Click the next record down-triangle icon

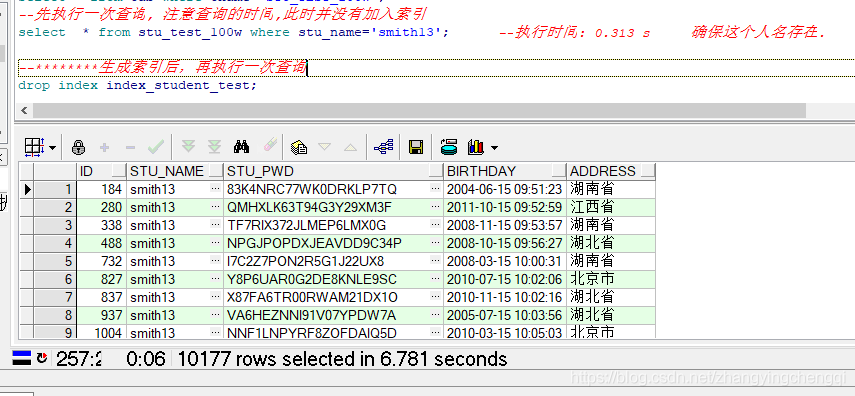pos(324,147)
